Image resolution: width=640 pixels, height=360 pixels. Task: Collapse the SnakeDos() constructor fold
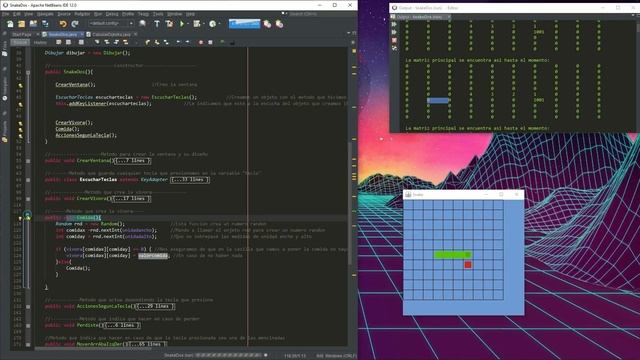[x=28, y=72]
